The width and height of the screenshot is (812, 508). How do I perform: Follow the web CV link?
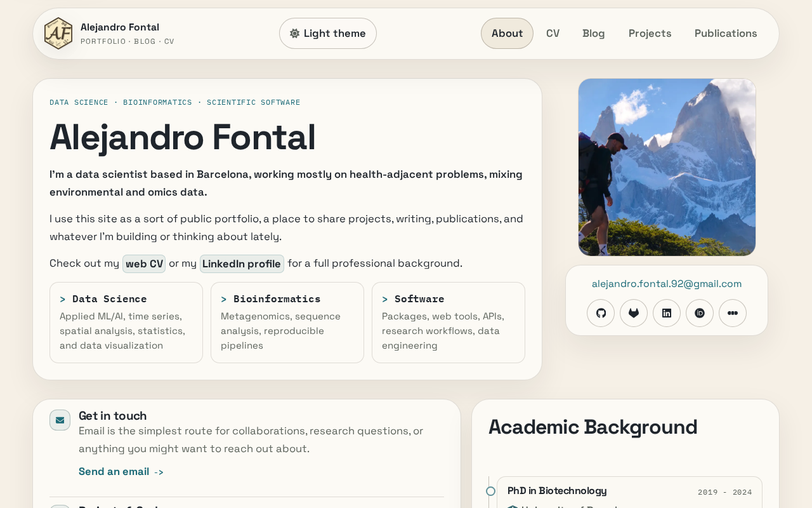click(144, 264)
